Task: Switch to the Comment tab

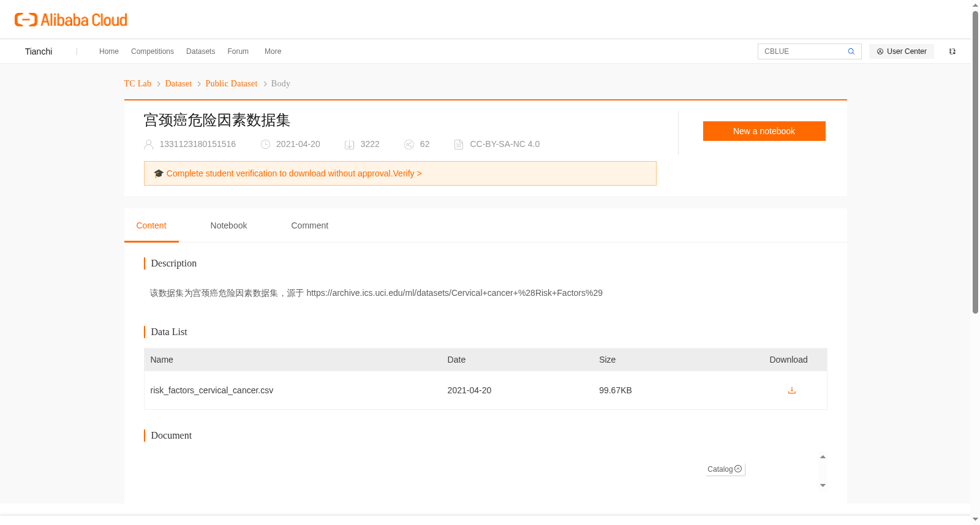Action: click(x=309, y=225)
